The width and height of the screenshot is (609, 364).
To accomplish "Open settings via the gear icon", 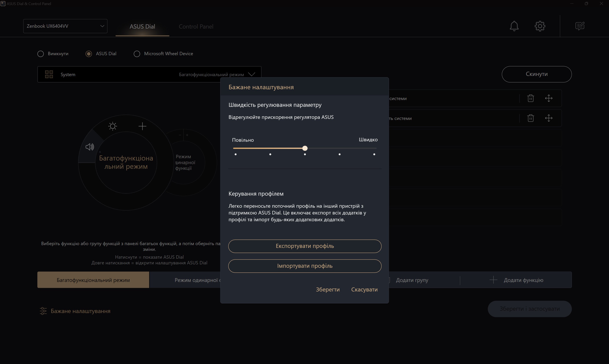I will click(x=540, y=26).
